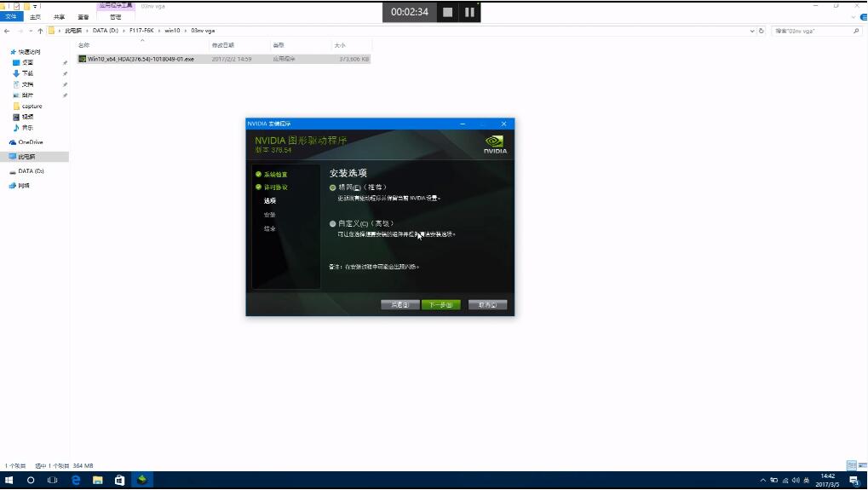Open 音乐 folder in the navigation pane

pyautogui.click(x=27, y=128)
